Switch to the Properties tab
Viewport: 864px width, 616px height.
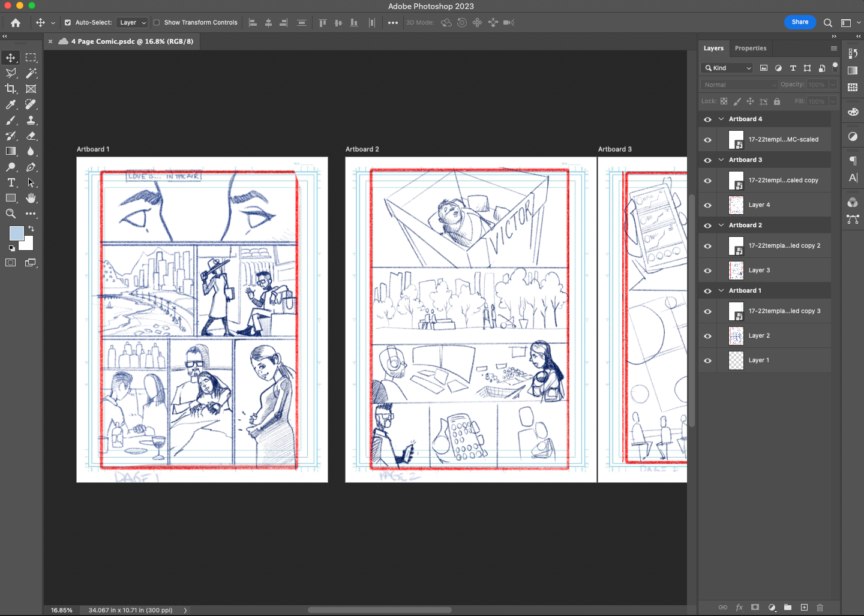pyautogui.click(x=751, y=49)
